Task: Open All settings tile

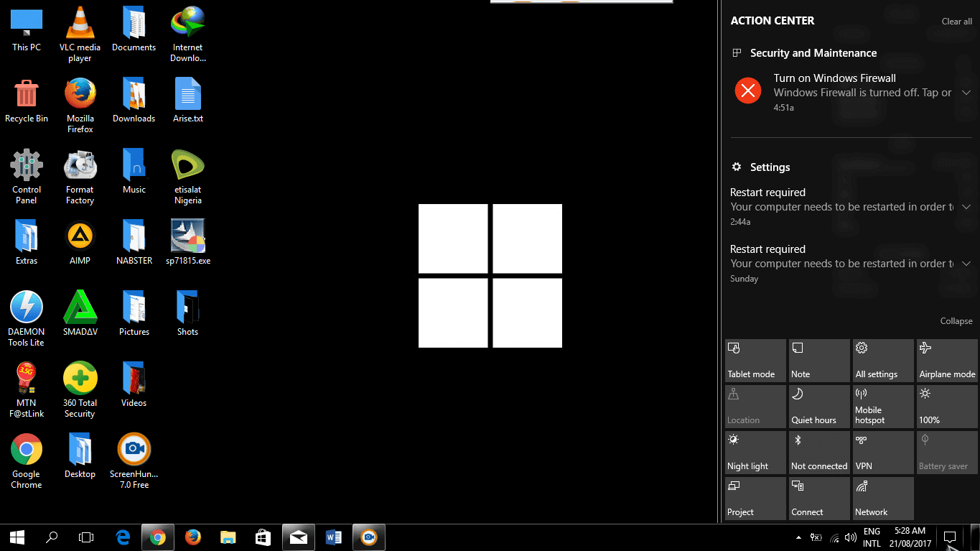Action: 883,361
